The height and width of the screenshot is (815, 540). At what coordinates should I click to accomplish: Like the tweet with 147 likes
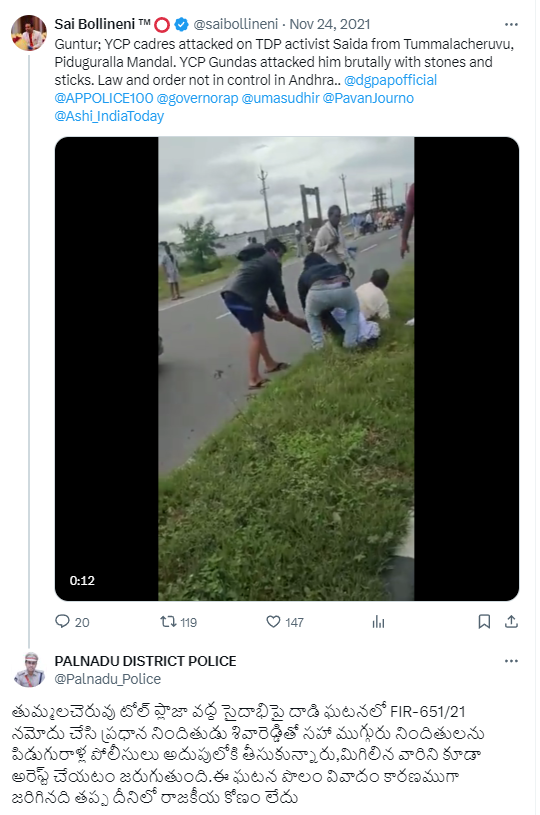click(x=273, y=621)
